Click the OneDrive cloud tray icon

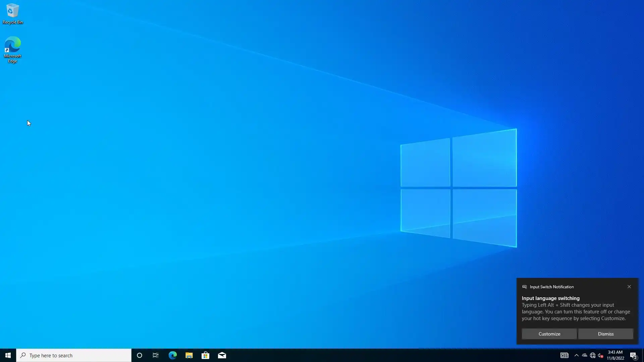[585, 355]
